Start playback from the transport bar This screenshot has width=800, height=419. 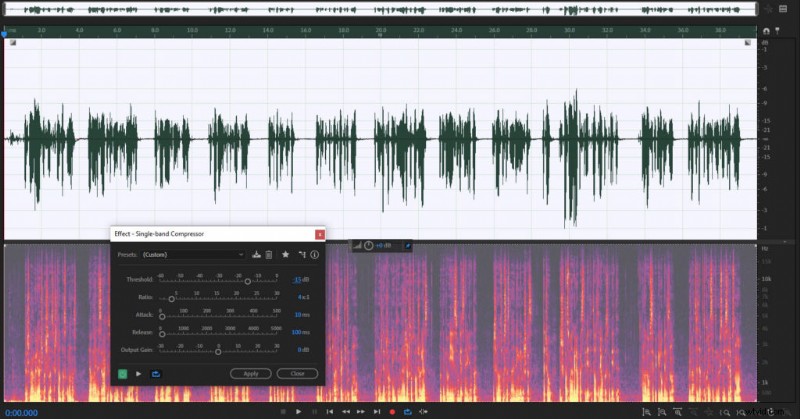coord(298,411)
